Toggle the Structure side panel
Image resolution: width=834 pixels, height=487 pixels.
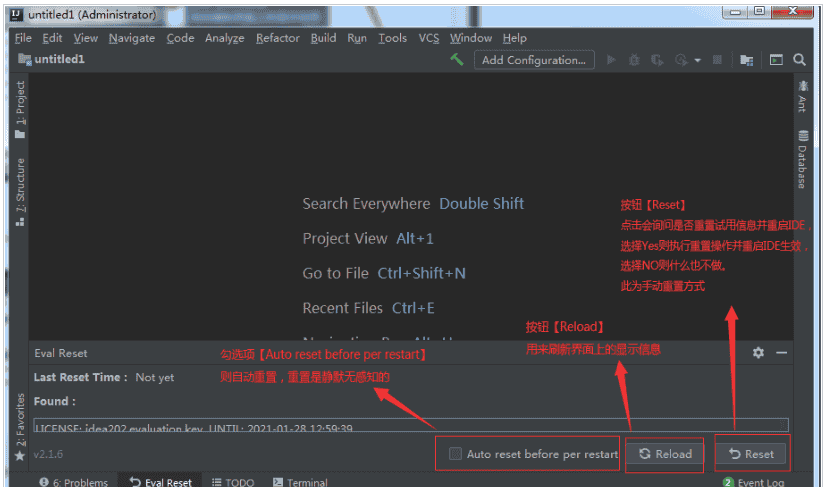click(19, 191)
